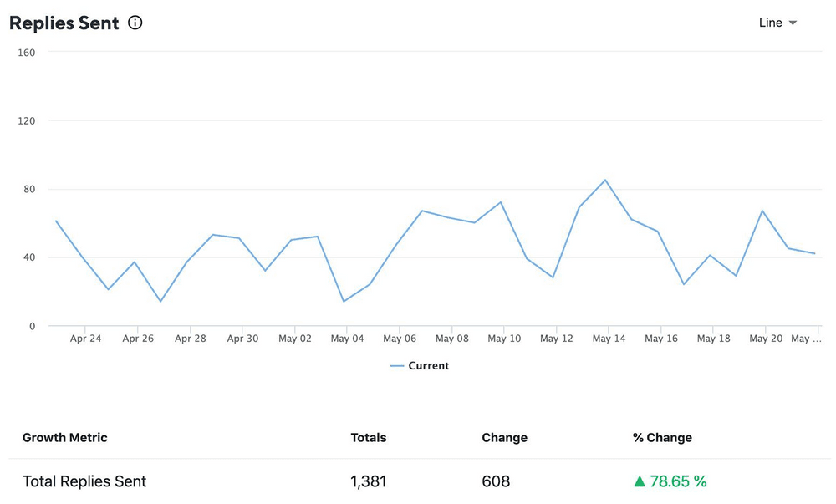Click the truncated last May x-axis label
Image resolution: width=836 pixels, height=504 pixels.
[x=806, y=339]
